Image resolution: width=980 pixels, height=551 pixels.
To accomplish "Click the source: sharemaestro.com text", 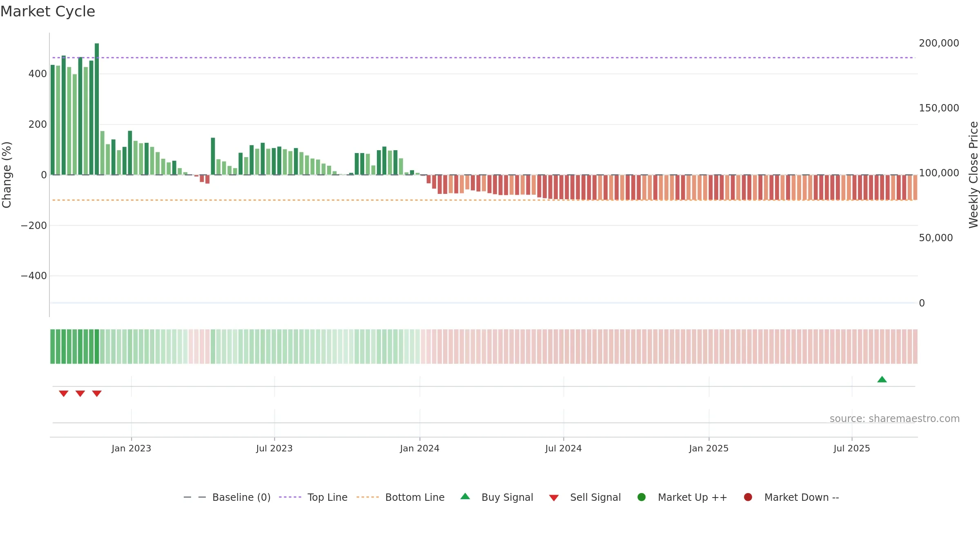I will click(x=895, y=418).
